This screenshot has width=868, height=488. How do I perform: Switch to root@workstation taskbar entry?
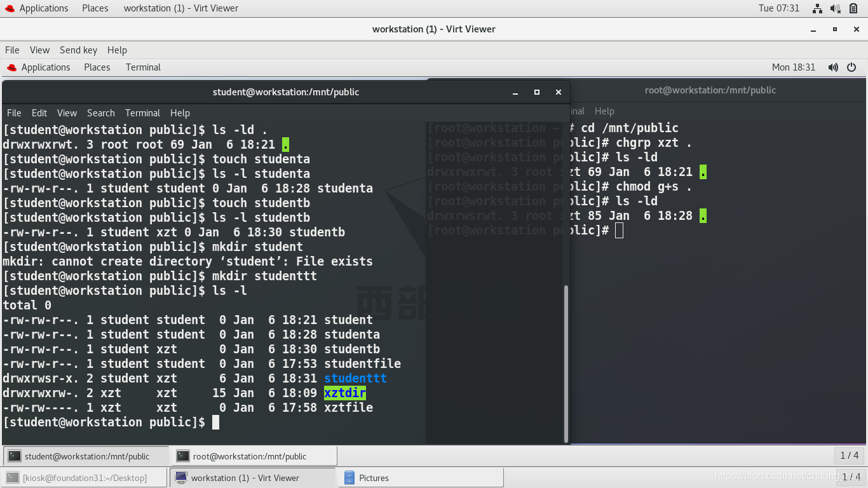[x=254, y=456]
